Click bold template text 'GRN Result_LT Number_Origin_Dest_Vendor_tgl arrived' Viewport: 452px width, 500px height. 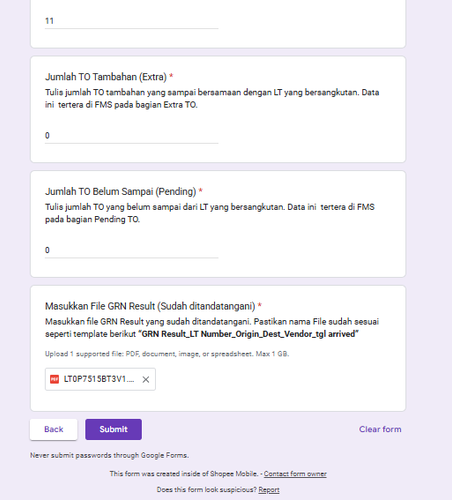coord(249,334)
